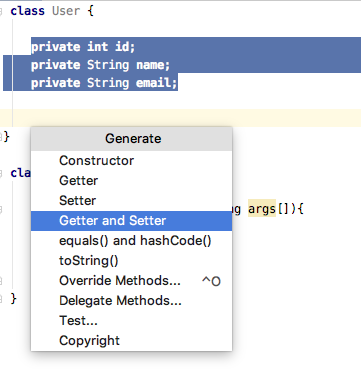
Task: Place cursor on the User class name
Action: click(x=66, y=11)
